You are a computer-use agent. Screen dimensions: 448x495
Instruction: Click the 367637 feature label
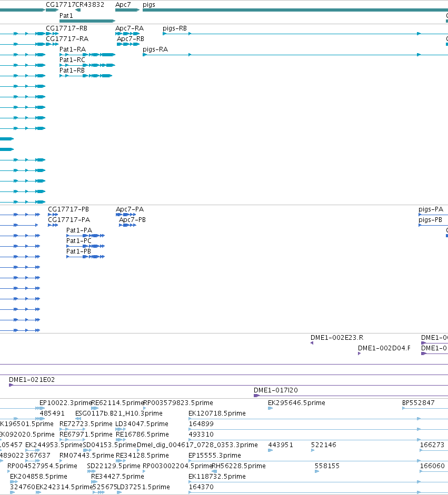click(x=37, y=455)
